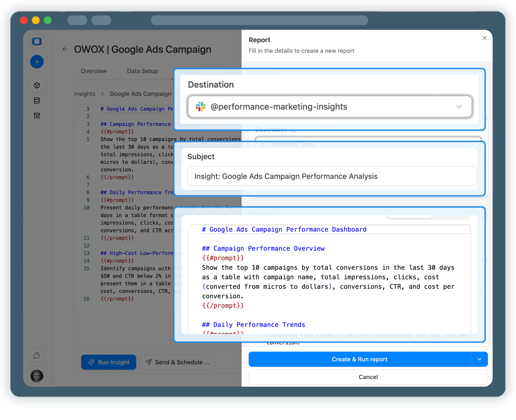Click Create & Run report
The width and height of the screenshot is (516, 420).
(x=360, y=359)
